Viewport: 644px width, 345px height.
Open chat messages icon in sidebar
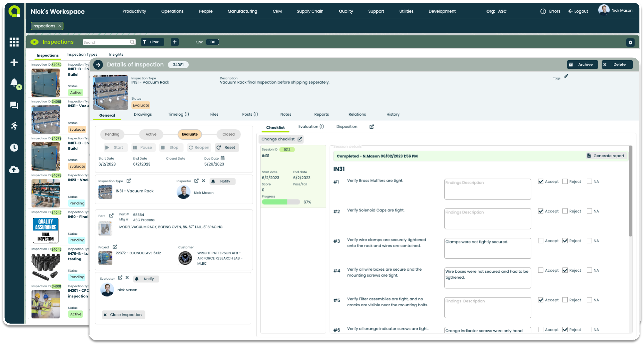[x=14, y=105]
